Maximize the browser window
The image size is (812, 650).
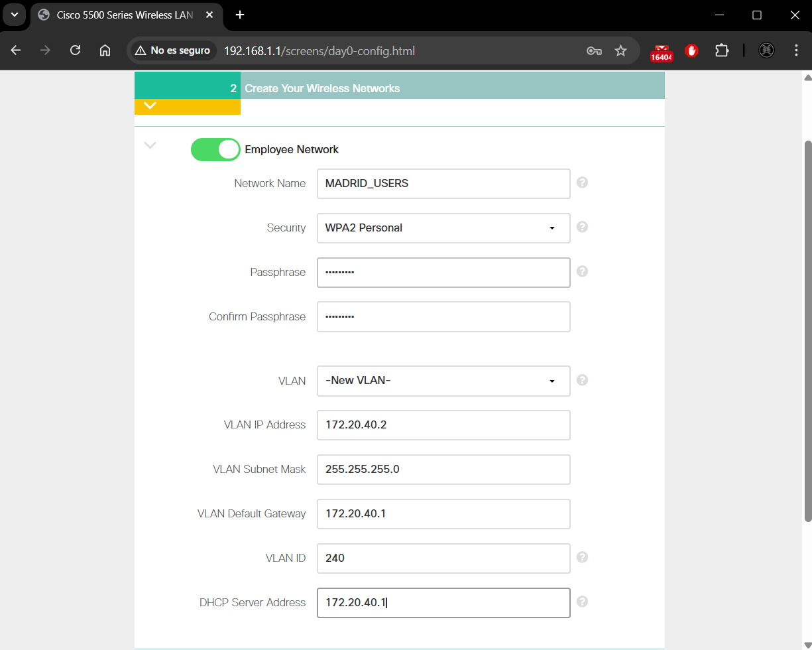[757, 15]
